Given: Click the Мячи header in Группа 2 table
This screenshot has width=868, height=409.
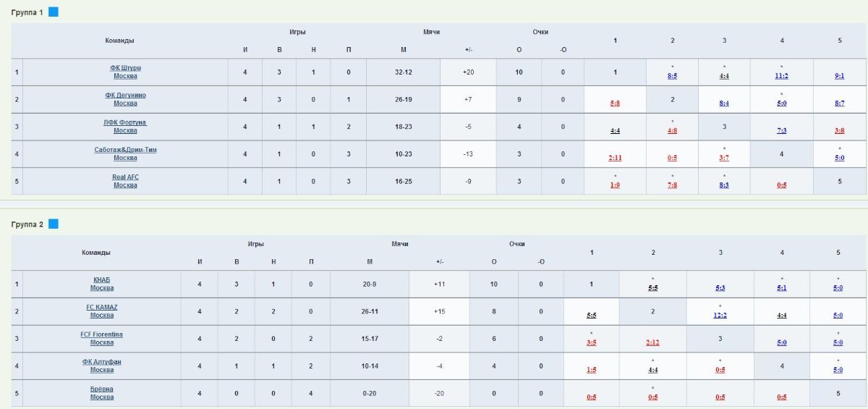Looking at the screenshot, I should click(x=400, y=244).
